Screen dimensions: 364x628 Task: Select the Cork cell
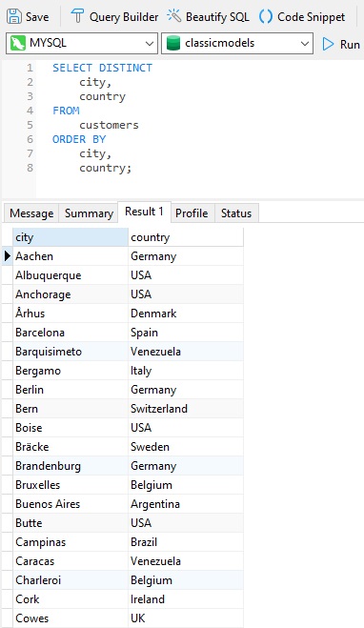[x=71, y=599]
